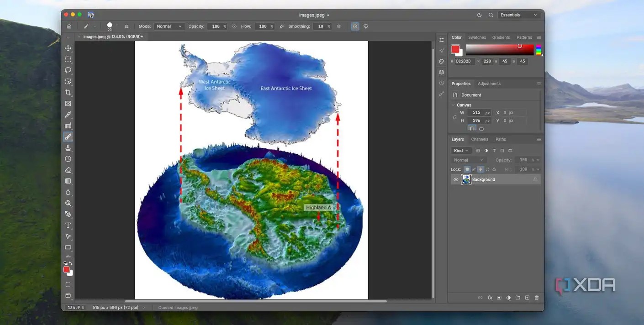644x325 pixels.
Task: Switch to the Channels tab
Action: [480, 139]
